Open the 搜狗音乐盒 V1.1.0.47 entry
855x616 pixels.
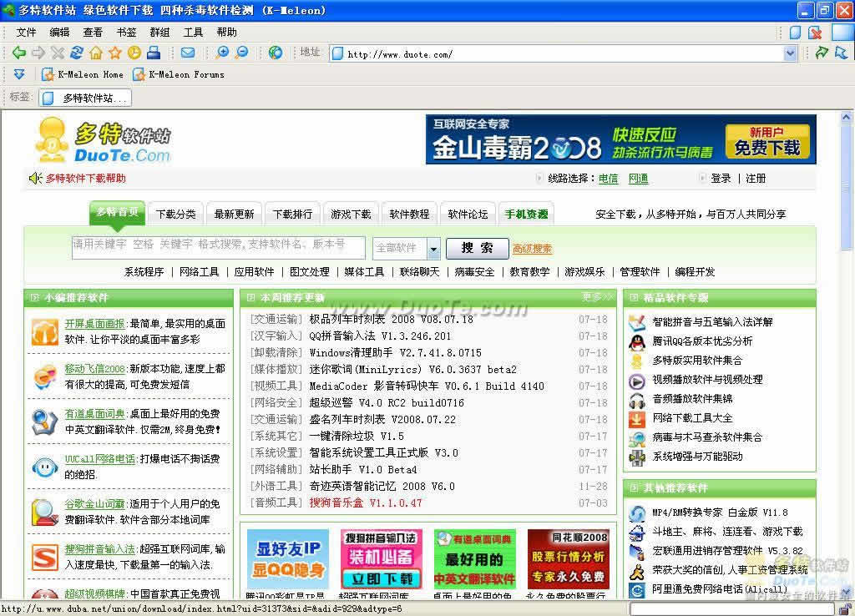coord(366,503)
